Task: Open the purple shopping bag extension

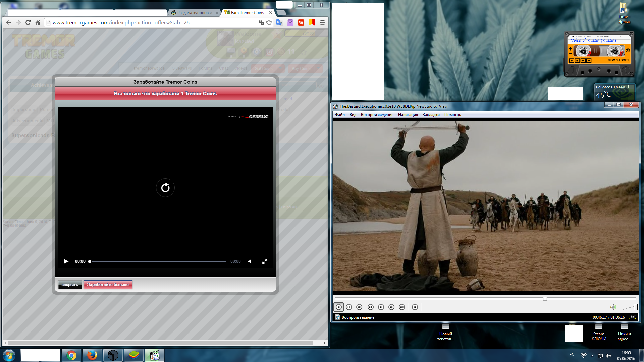Action: 290,22
